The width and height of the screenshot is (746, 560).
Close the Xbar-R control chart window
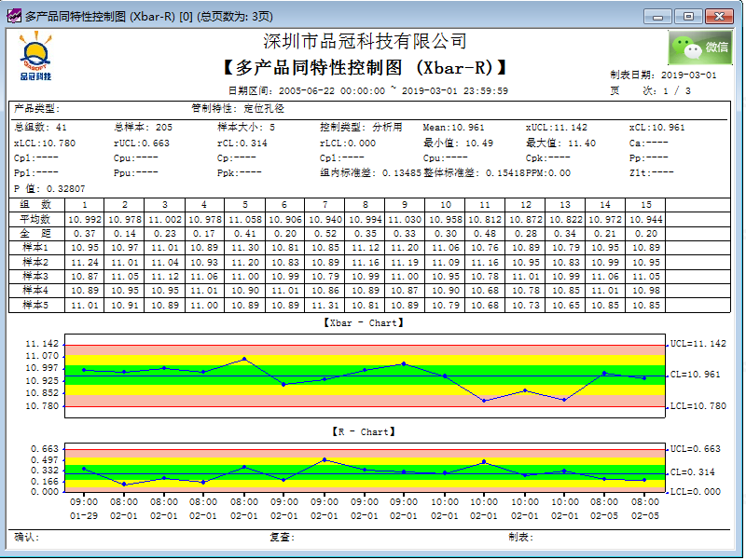click(x=719, y=17)
